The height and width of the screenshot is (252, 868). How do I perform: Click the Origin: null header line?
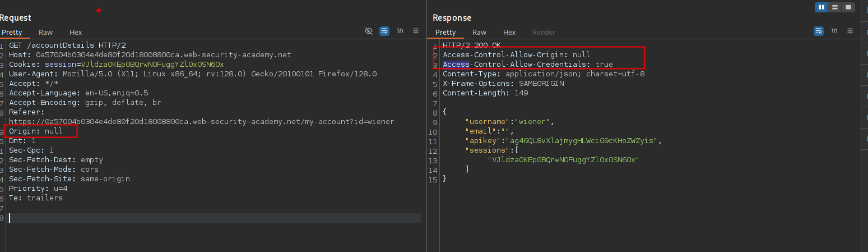(x=36, y=131)
